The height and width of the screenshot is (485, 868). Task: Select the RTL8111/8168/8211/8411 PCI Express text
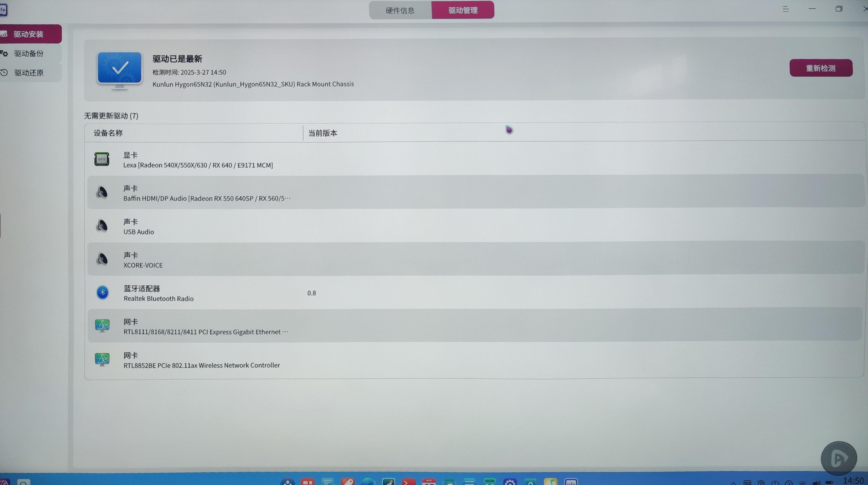pyautogui.click(x=206, y=332)
